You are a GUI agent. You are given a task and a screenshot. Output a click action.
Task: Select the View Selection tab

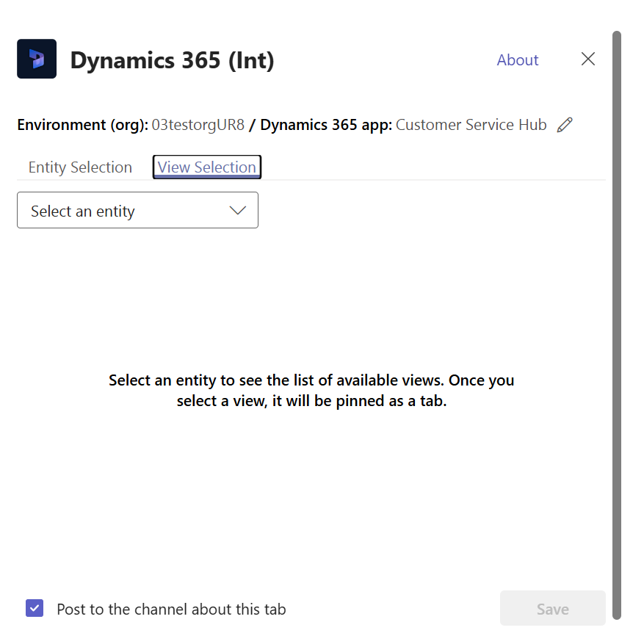(x=207, y=167)
